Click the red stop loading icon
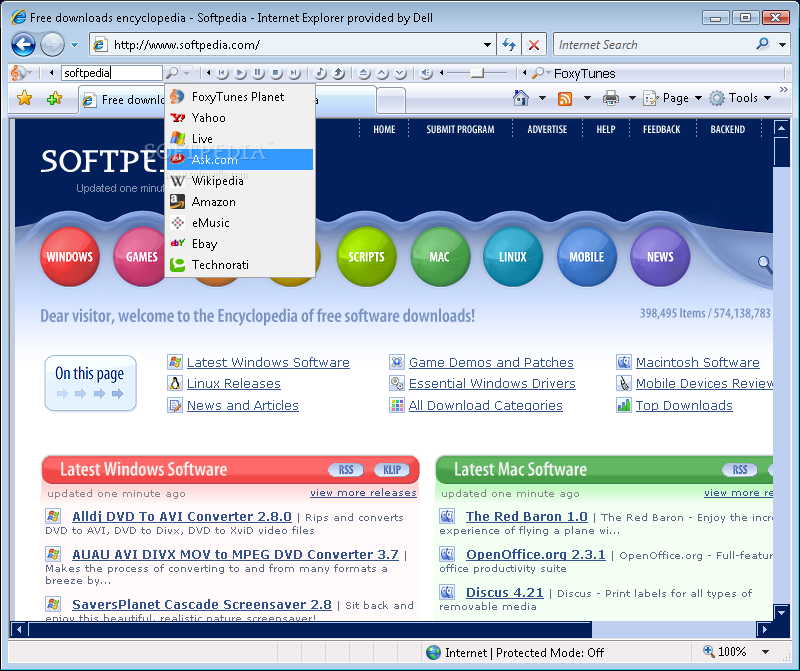800x671 pixels. pyautogui.click(x=534, y=45)
